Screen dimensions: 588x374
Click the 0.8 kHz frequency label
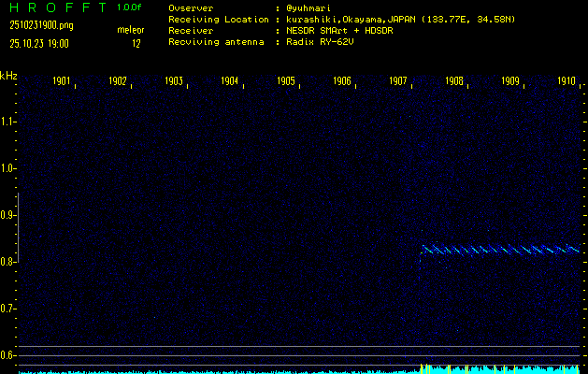pos(7,262)
